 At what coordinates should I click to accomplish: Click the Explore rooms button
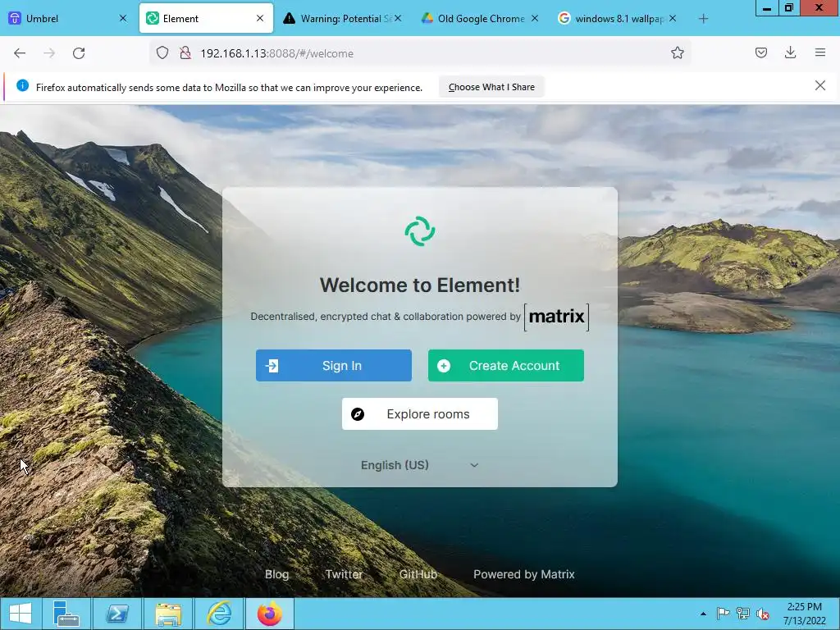tap(420, 413)
